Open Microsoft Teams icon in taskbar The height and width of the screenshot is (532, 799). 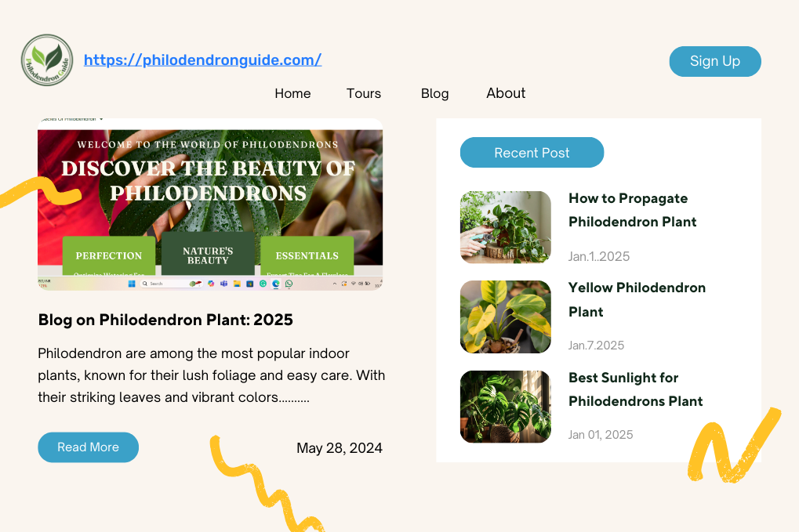(223, 284)
